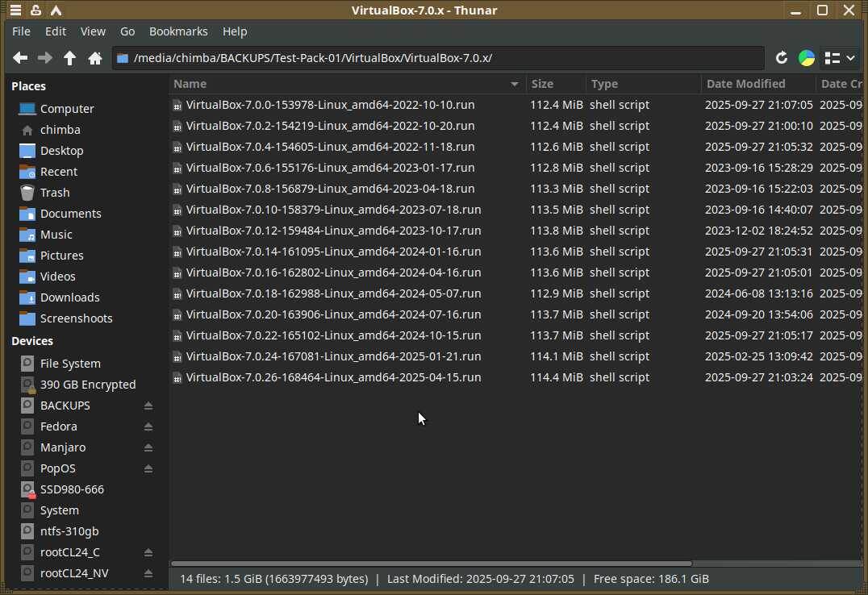
Task: Go to the home folder icon
Action: coord(95,57)
